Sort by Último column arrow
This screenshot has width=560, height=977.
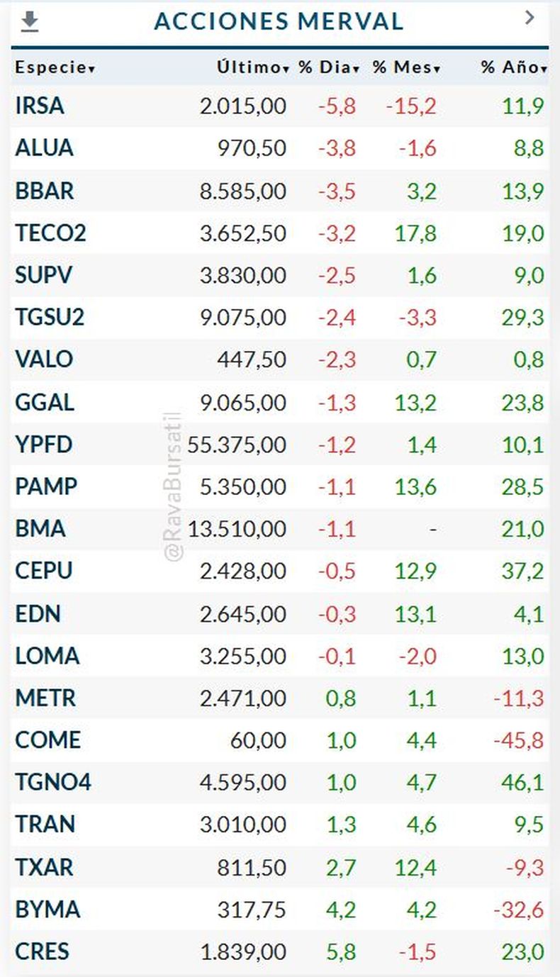pos(286,69)
